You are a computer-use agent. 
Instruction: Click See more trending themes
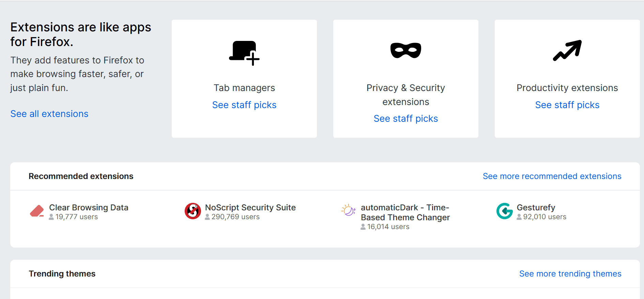[x=570, y=274]
